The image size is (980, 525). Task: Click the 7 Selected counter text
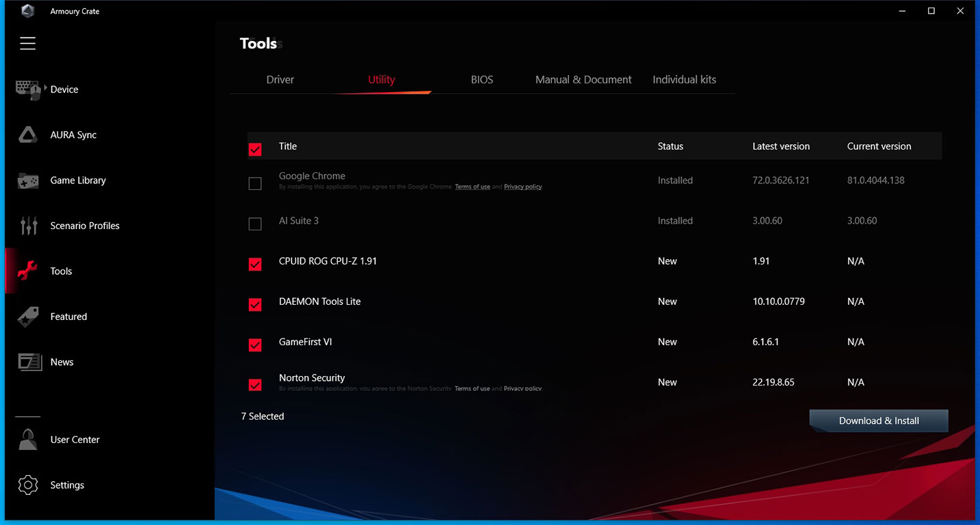(263, 416)
